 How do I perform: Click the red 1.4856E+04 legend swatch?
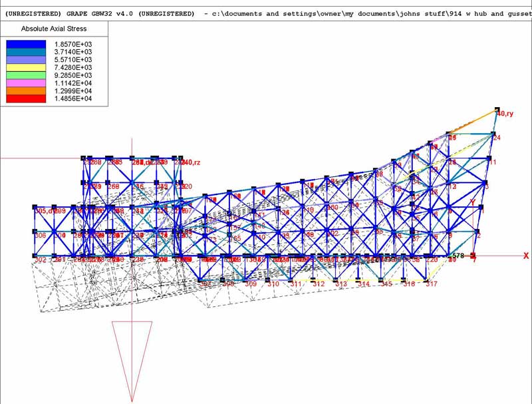(x=26, y=99)
